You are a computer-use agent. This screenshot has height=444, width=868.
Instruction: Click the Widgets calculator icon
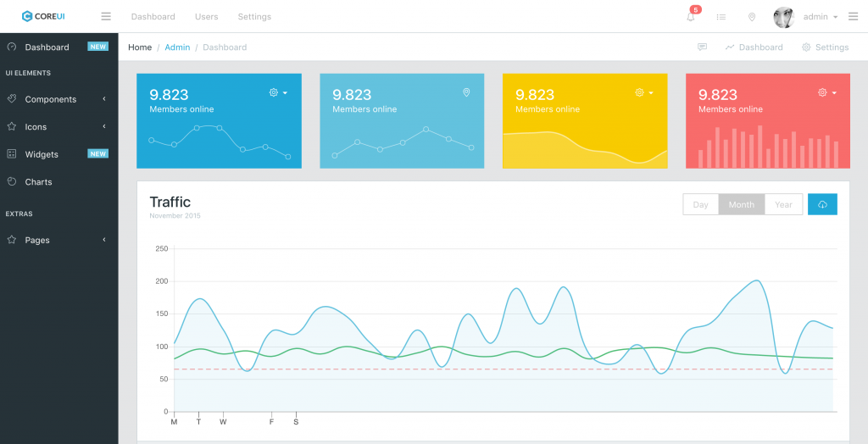(x=12, y=154)
